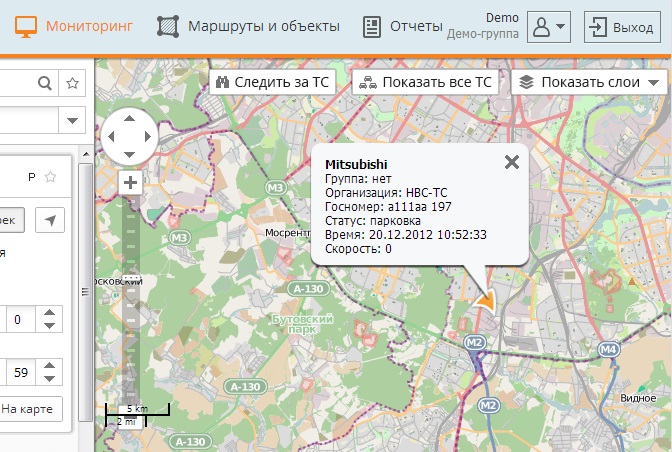Toggle the star beside the P item

[50, 177]
